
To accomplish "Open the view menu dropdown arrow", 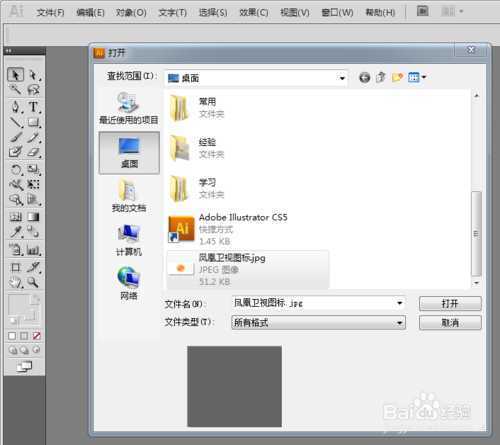I will pyautogui.click(x=424, y=77).
